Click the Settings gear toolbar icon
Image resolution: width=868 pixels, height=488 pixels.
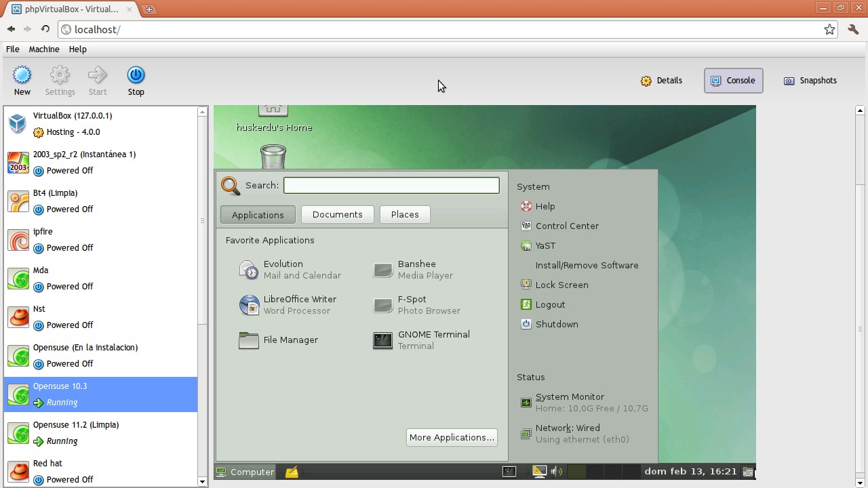coord(60,75)
